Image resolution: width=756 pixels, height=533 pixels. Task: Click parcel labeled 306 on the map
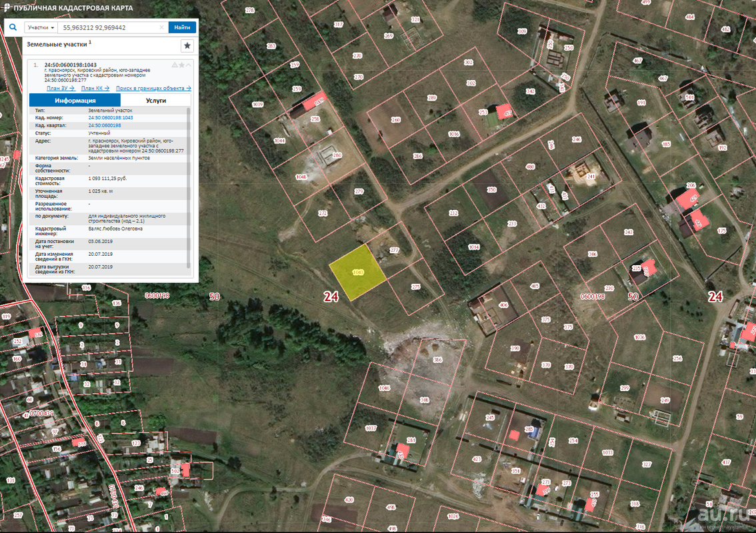[x=592, y=254]
